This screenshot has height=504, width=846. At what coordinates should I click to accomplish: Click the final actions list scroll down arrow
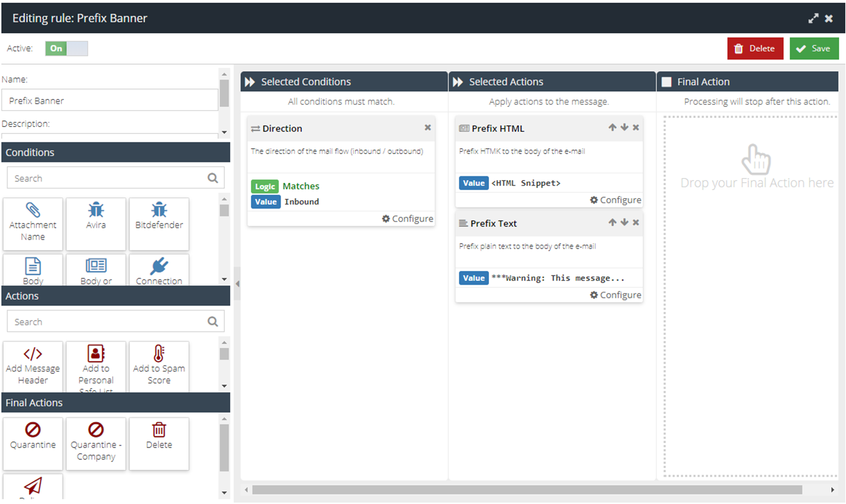coord(224,493)
